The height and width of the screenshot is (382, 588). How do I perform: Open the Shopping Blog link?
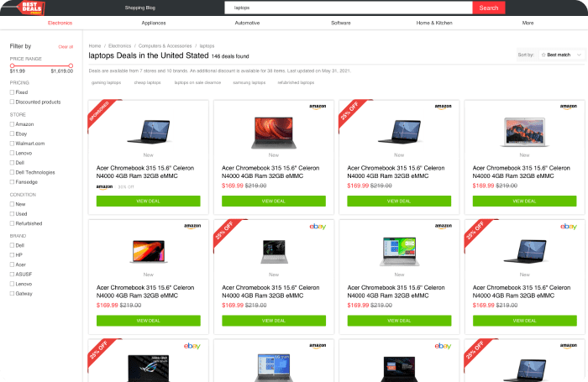coord(140,8)
